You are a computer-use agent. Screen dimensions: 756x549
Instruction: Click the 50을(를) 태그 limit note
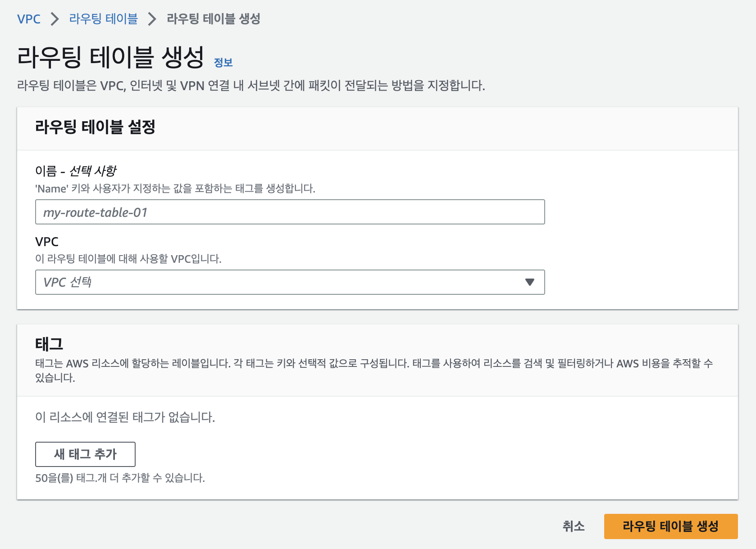click(120, 478)
